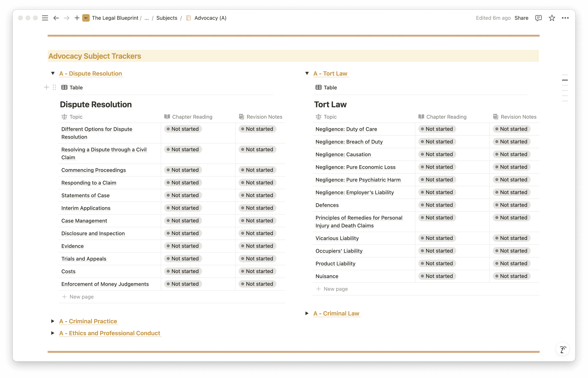Select the Table view tab under Tort Law
This screenshot has width=588, height=377.
326,87
